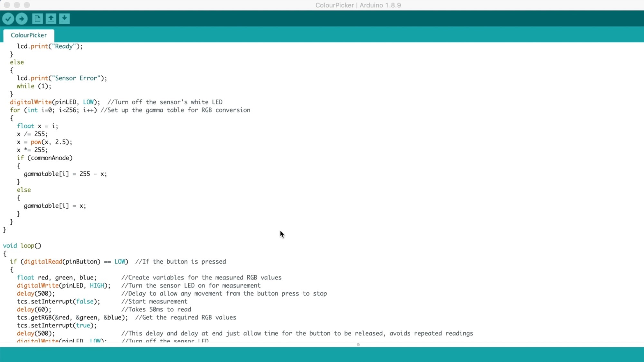Upload the sketch using the arrow icon
The image size is (644, 362).
[x=22, y=18]
